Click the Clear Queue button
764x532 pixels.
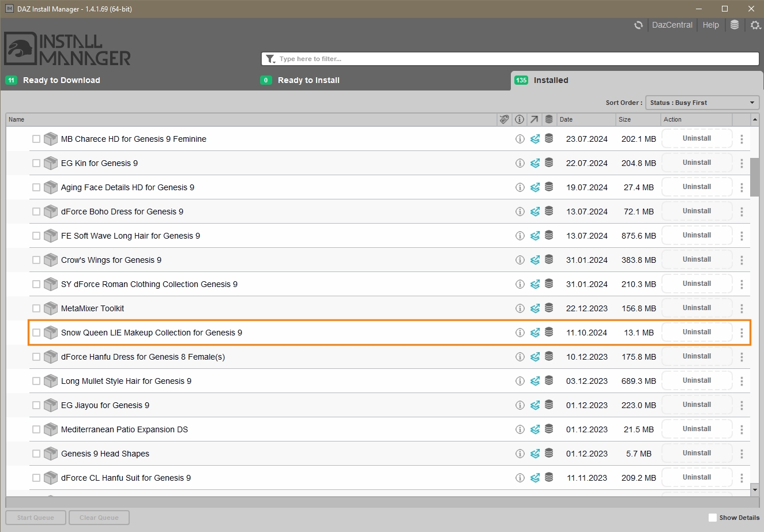point(99,518)
